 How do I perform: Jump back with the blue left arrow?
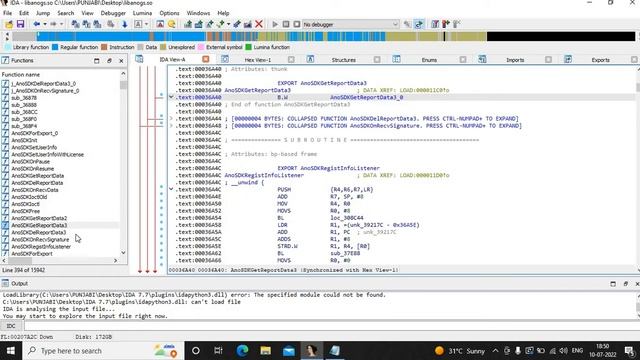pos(37,24)
